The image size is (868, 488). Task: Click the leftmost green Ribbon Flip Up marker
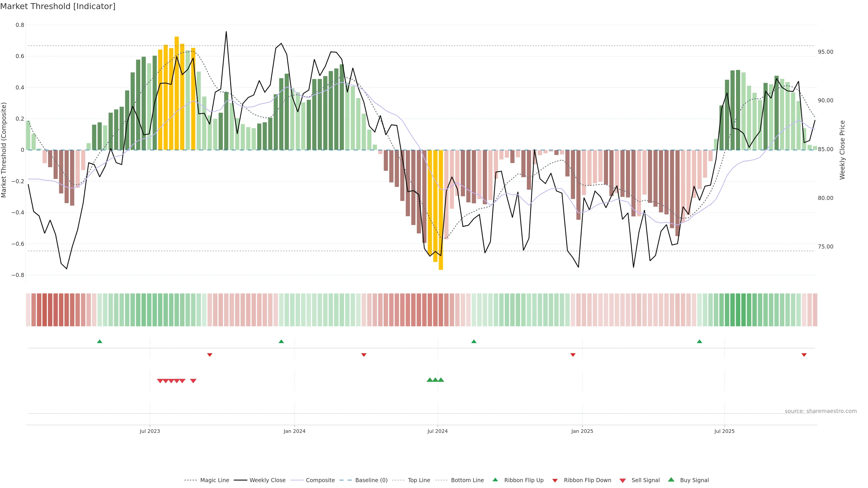coord(99,342)
